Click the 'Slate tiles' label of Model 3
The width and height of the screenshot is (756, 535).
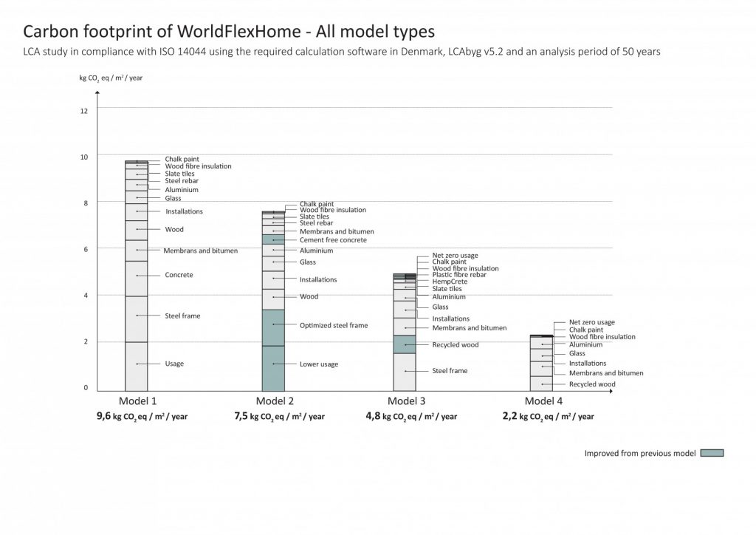click(447, 288)
